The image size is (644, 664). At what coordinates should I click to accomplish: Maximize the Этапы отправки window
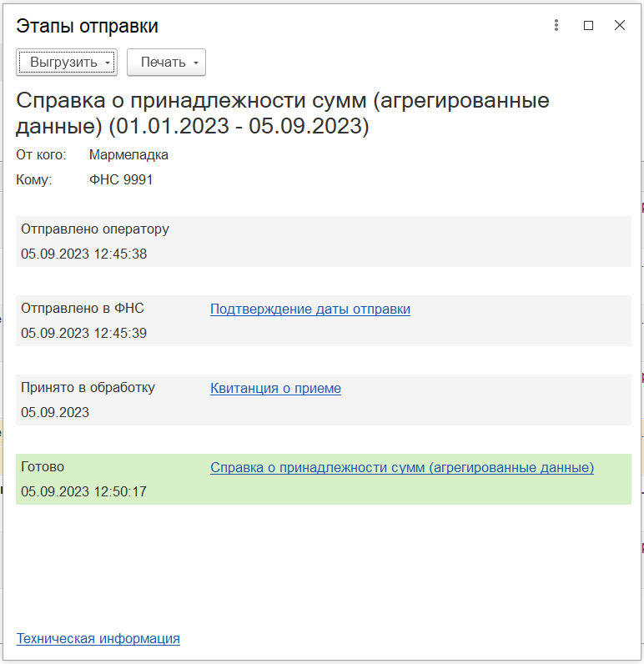[x=588, y=26]
